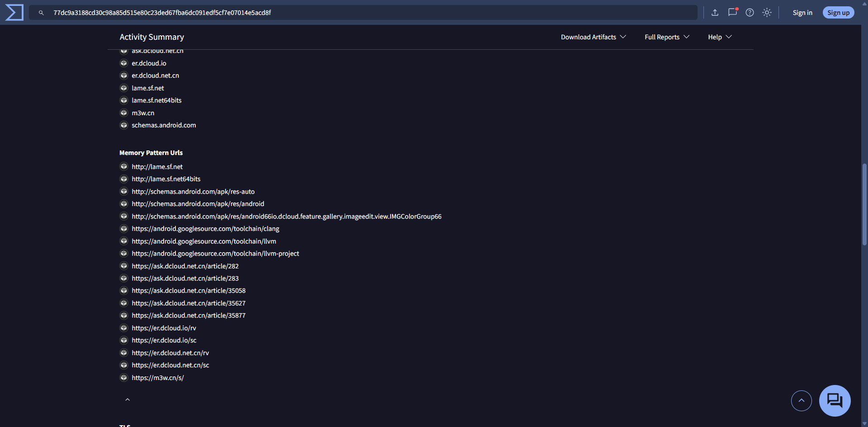Click icon beside article/283 URL
Image resolution: width=868 pixels, height=427 pixels.
tap(124, 278)
